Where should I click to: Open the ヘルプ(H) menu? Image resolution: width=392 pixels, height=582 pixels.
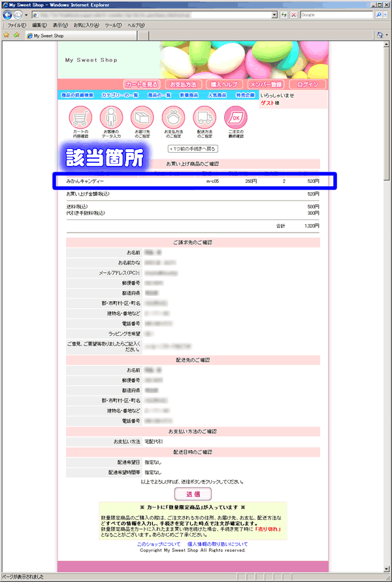137,25
